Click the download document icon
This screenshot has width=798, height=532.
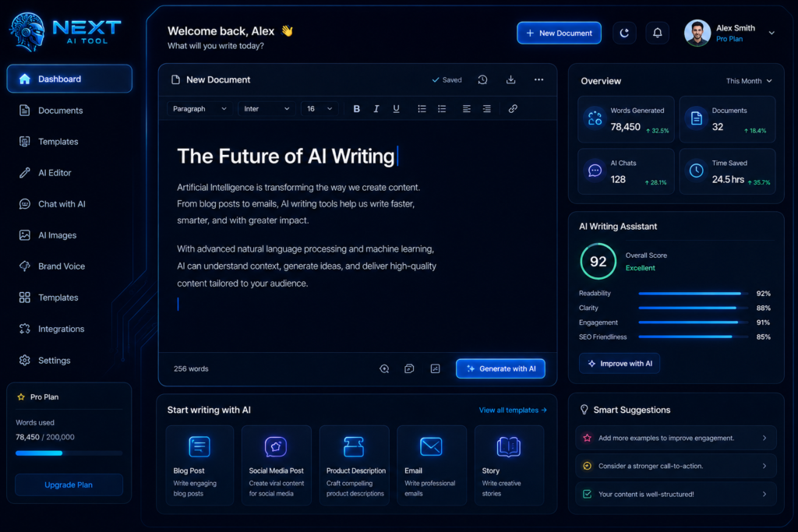(x=510, y=80)
